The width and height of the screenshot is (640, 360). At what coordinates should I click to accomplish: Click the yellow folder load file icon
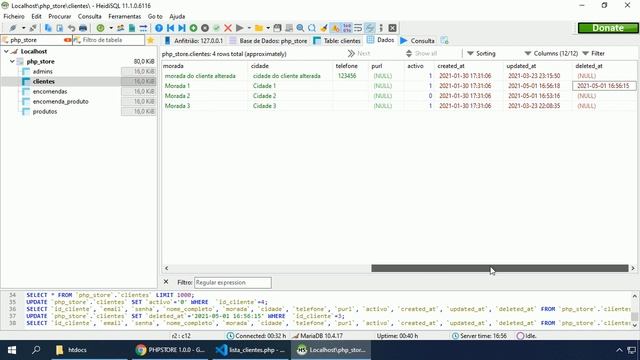tap(259, 28)
